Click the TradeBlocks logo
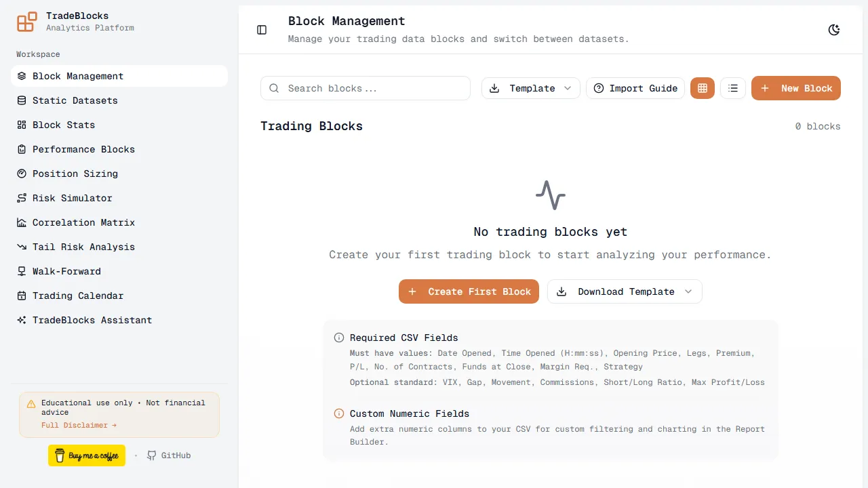Screen dimensions: 868x488 (x=26, y=22)
